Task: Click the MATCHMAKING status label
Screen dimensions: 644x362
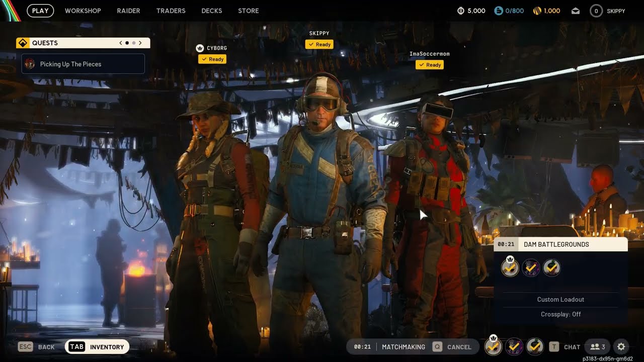Action: [404, 347]
